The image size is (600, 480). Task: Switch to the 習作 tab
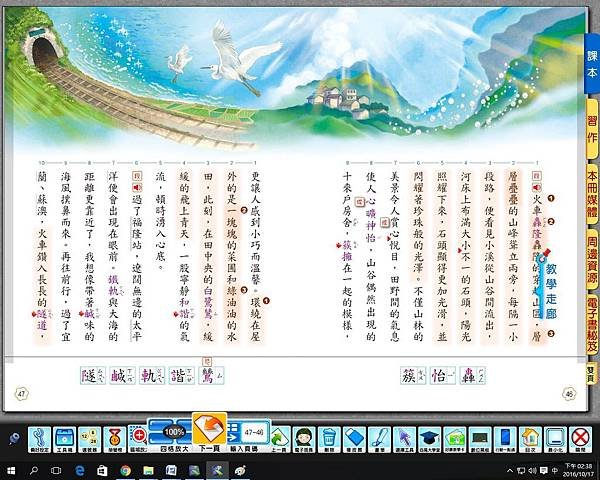[592, 129]
